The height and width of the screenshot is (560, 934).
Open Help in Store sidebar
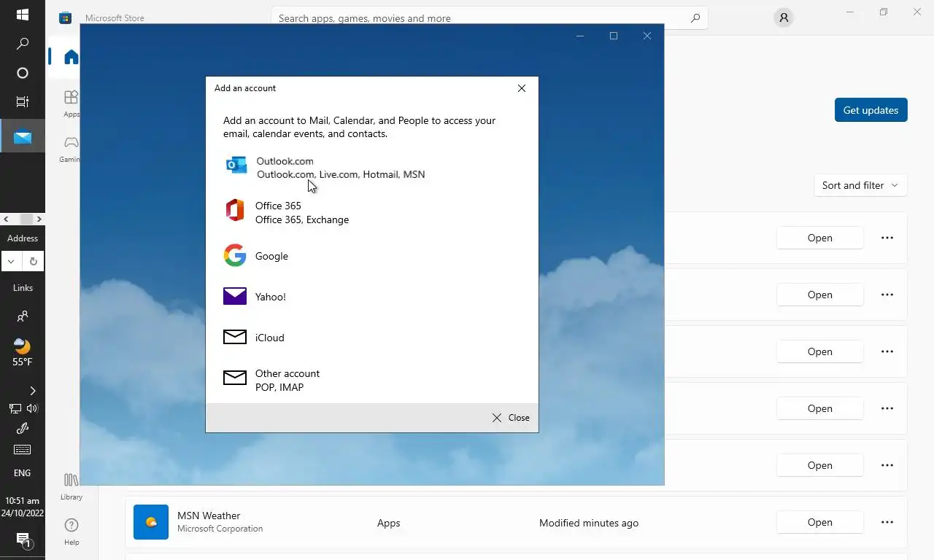71,532
